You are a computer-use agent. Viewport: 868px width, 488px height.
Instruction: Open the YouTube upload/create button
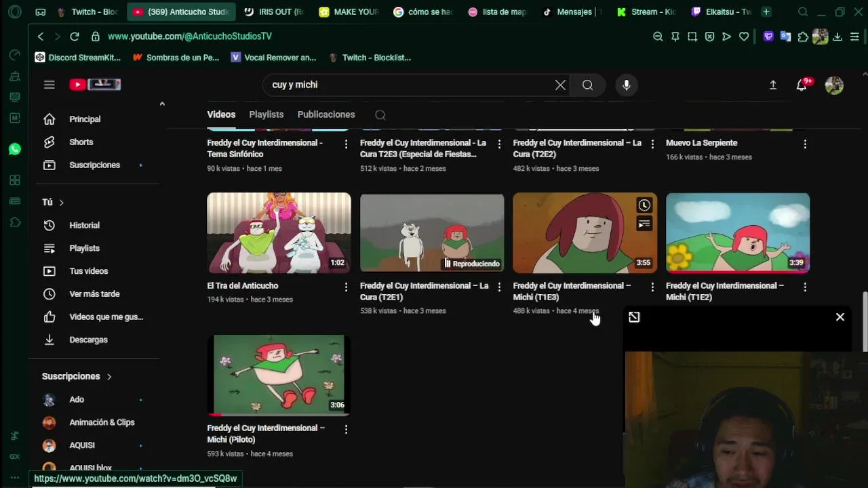coord(773,85)
